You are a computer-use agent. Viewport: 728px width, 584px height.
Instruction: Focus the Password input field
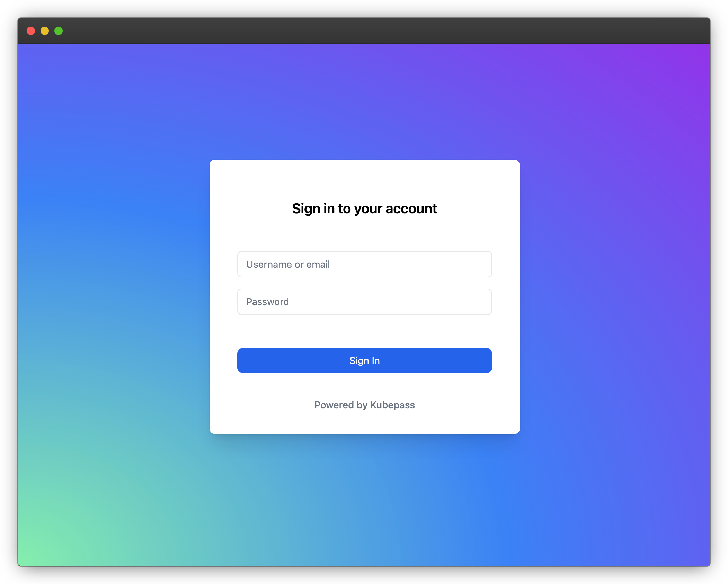364,301
